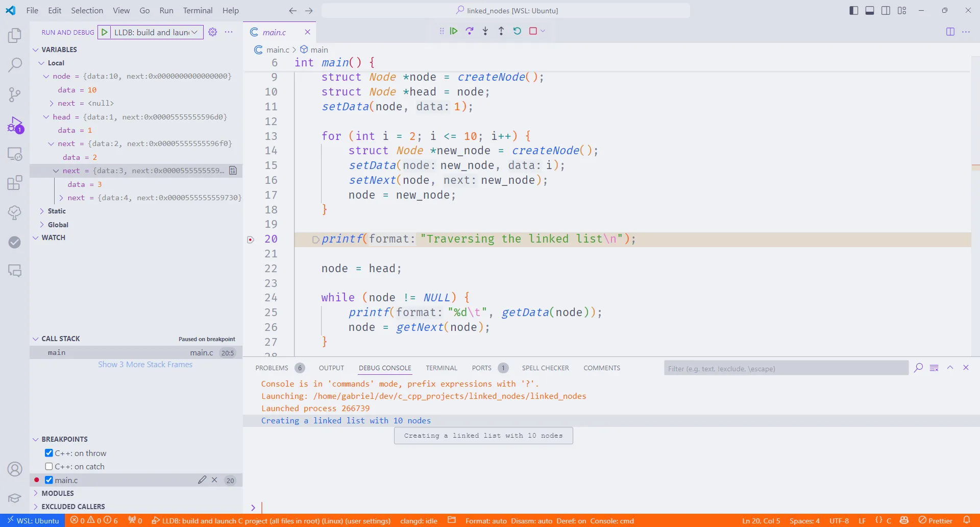Go back in navigation history

coord(292,10)
